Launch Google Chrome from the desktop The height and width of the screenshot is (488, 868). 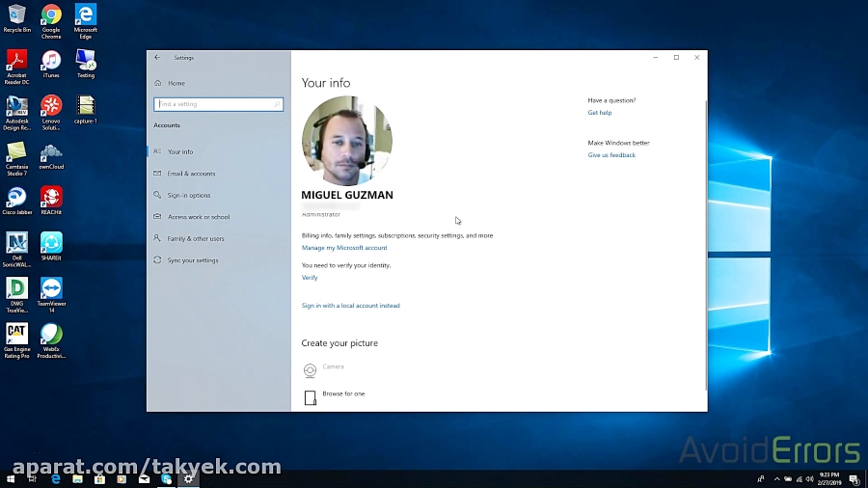pyautogui.click(x=51, y=22)
